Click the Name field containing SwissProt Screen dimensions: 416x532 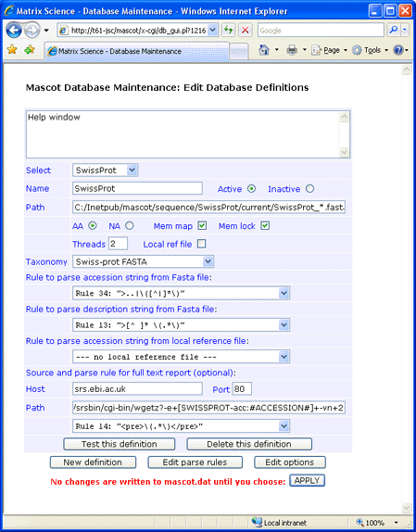click(137, 188)
